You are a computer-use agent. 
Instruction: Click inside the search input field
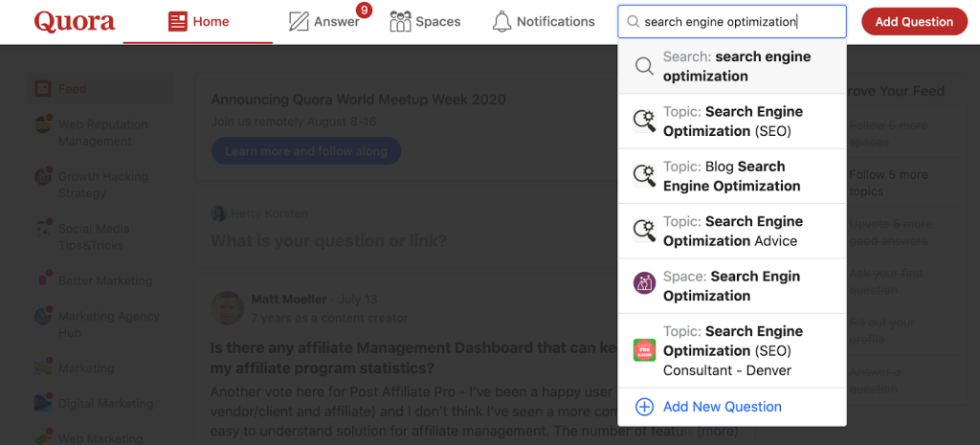732,22
